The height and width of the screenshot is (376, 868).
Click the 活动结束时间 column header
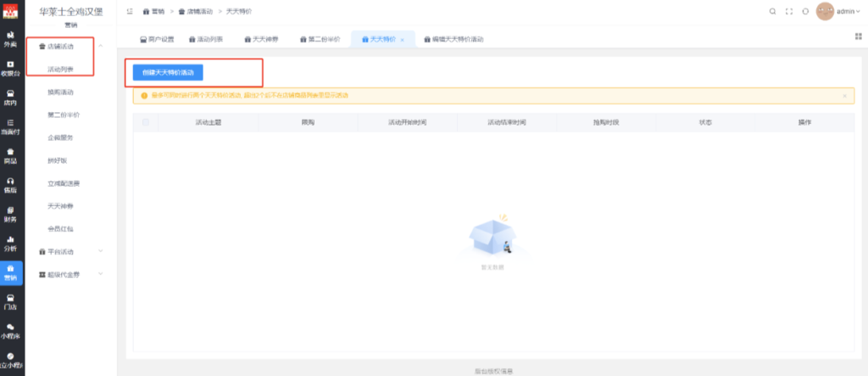click(x=507, y=122)
